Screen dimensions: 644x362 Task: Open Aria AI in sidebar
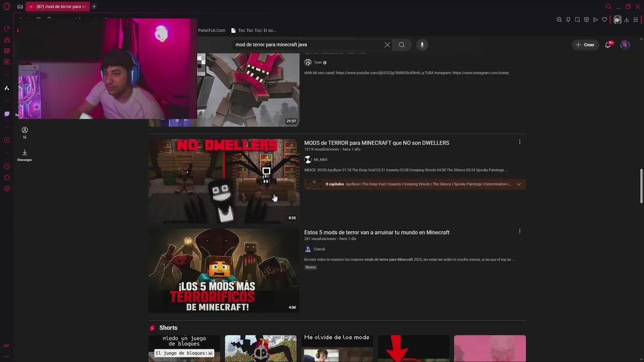pos(7,88)
